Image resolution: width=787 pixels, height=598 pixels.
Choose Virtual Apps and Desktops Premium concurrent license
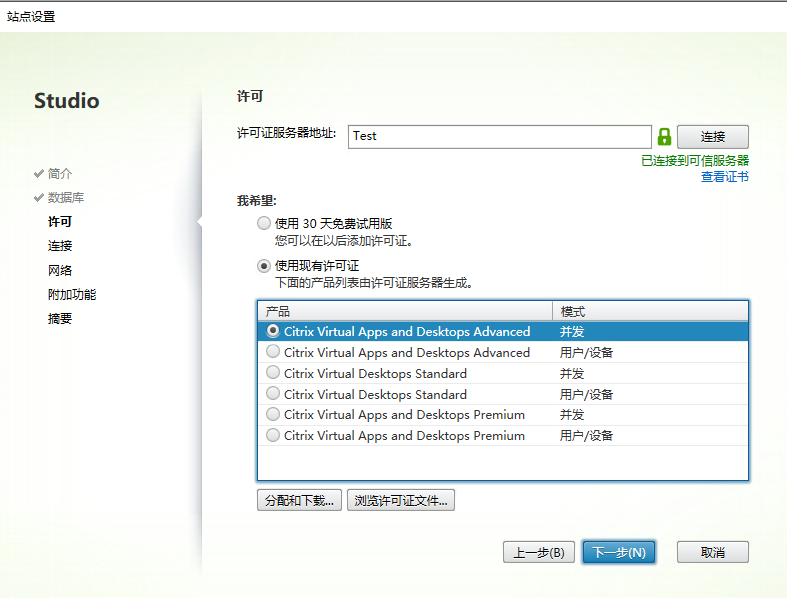[x=273, y=415]
